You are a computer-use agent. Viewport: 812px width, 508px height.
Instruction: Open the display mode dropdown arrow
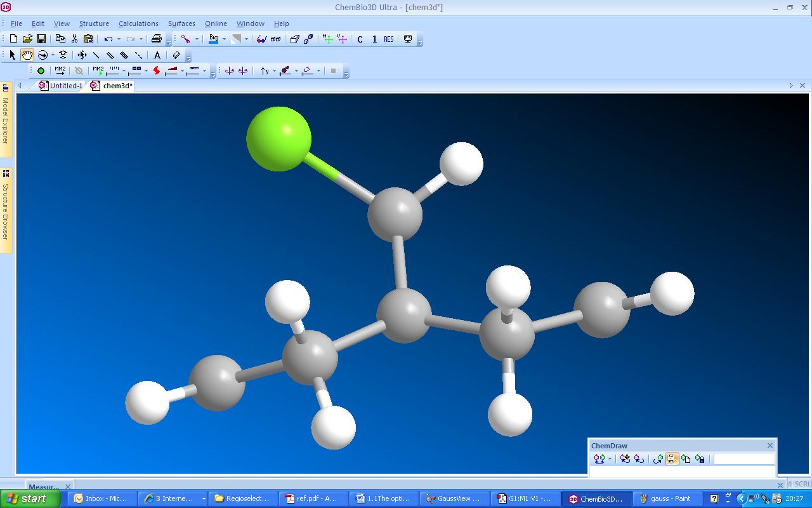pos(197,39)
